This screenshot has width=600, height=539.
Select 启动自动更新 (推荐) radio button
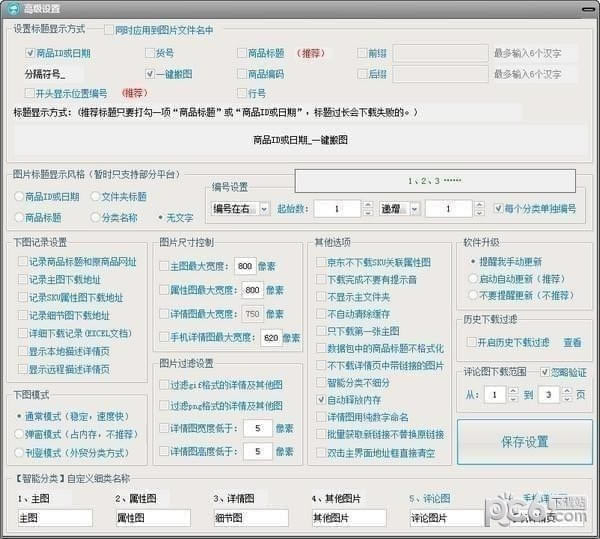click(473, 278)
